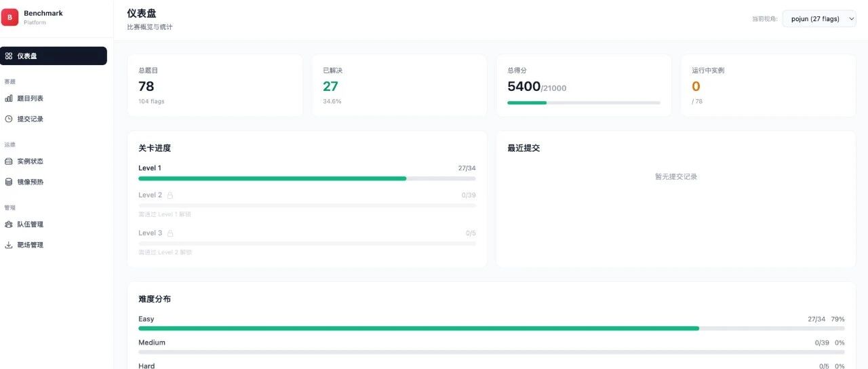Click the download icon beside 靶场管理
The image size is (868, 369).
click(9, 245)
